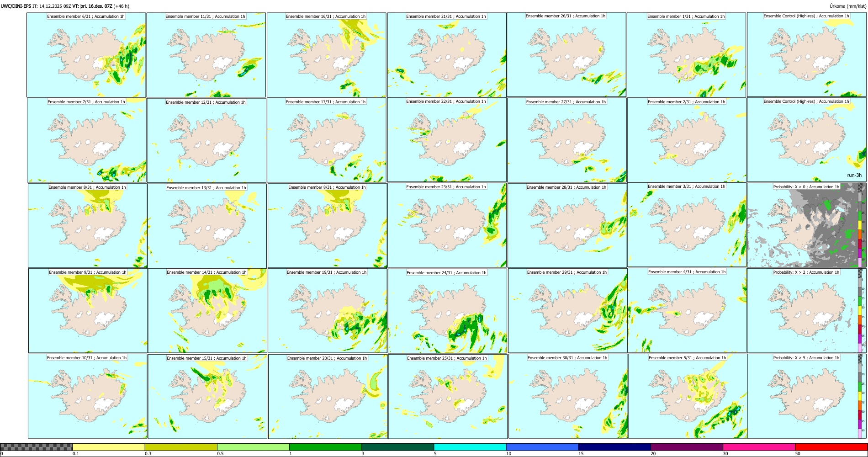View the Ensemble member 12/31 map
868x457 pixels.
coord(206,140)
